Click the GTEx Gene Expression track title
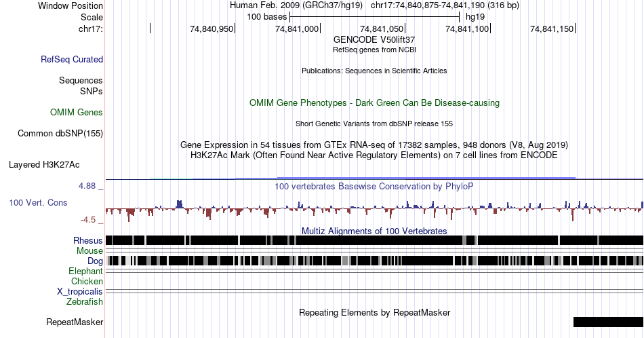 (x=374, y=145)
